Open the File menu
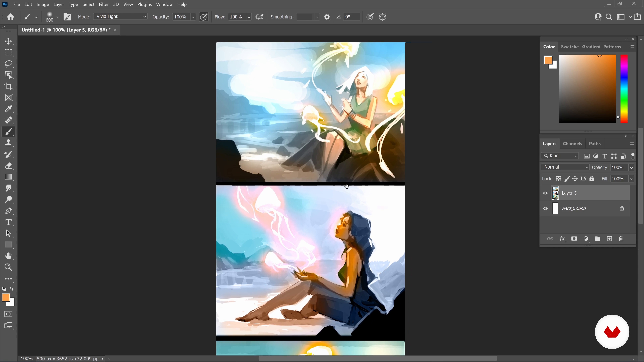Screen dimensions: 644x362 tap(16, 4)
